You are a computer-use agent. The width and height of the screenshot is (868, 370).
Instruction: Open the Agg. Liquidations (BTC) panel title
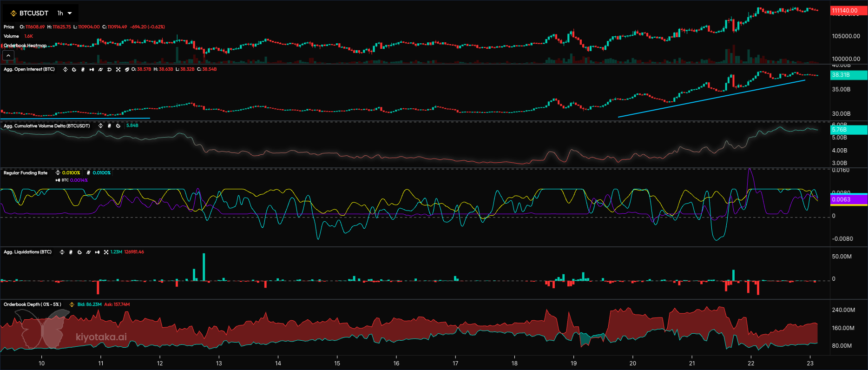[x=28, y=252]
